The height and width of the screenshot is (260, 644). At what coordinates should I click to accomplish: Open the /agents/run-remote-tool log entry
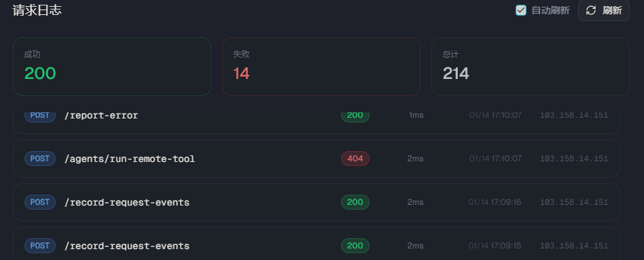pyautogui.click(x=317, y=159)
